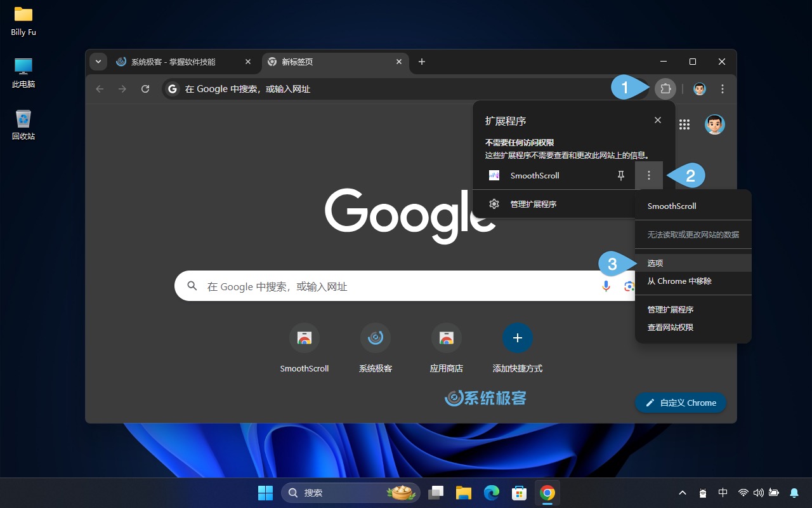Launch File Explorer from the taskbar
Screen dimensions: 812x508
pos(464,493)
